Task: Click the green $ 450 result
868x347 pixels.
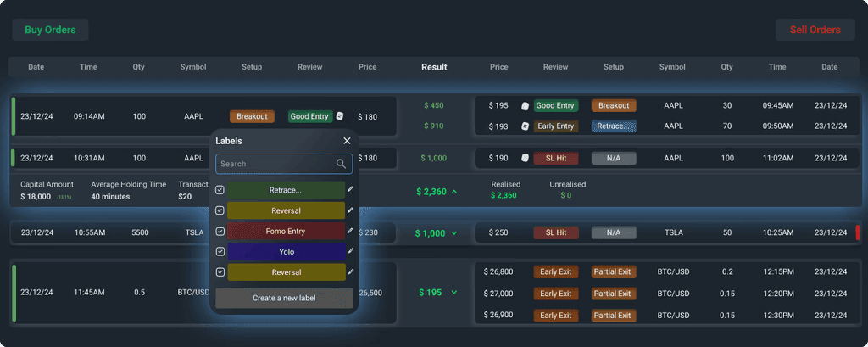Action: 434,105
